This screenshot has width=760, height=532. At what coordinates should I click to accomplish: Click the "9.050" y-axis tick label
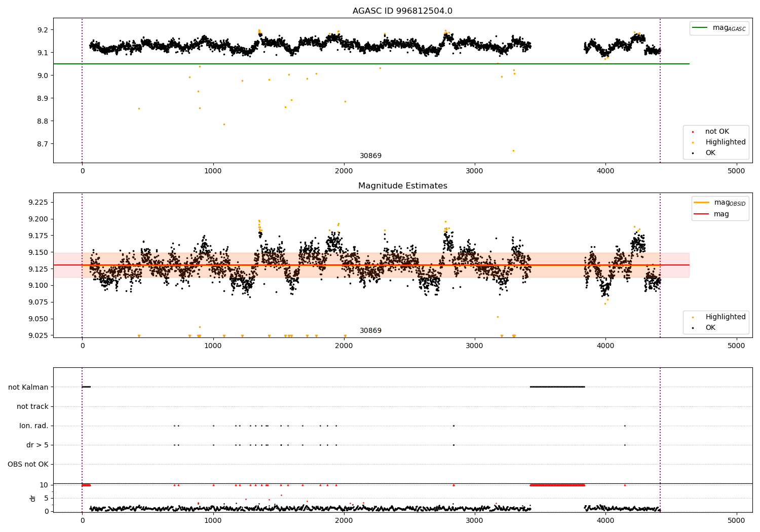[x=39, y=319]
